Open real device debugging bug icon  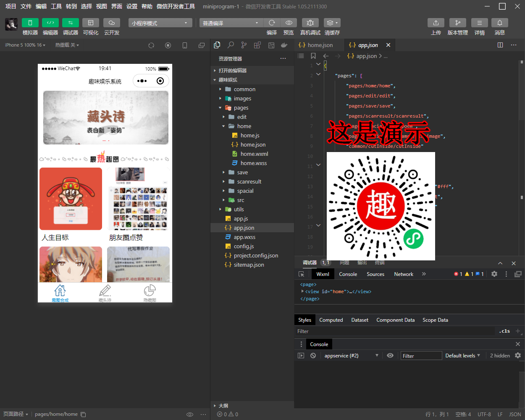(x=310, y=23)
